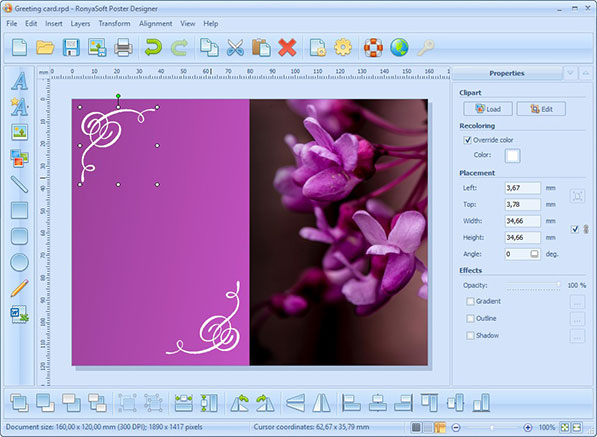597x437 pixels.
Task: Enable the Gradient effect checkbox
Action: 470,301
